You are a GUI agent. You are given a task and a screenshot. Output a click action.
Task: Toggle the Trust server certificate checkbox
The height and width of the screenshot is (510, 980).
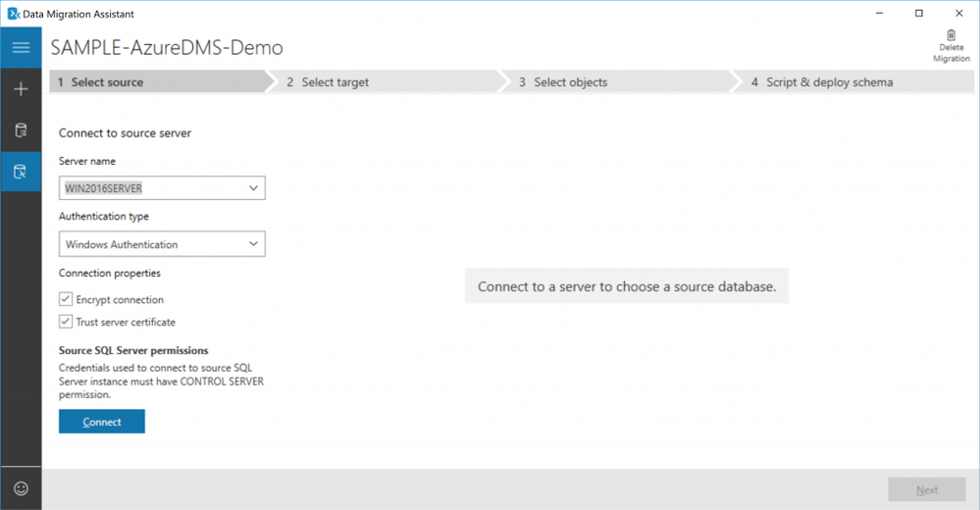pyautogui.click(x=66, y=322)
